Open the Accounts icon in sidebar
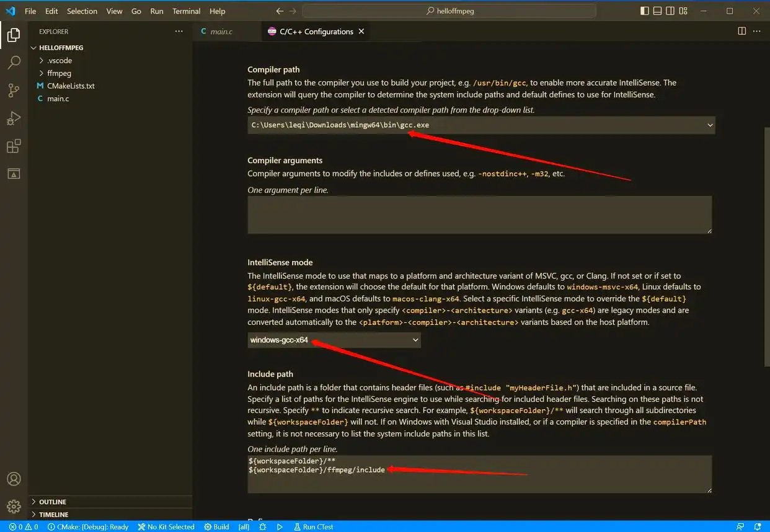The image size is (770, 532). 13,479
